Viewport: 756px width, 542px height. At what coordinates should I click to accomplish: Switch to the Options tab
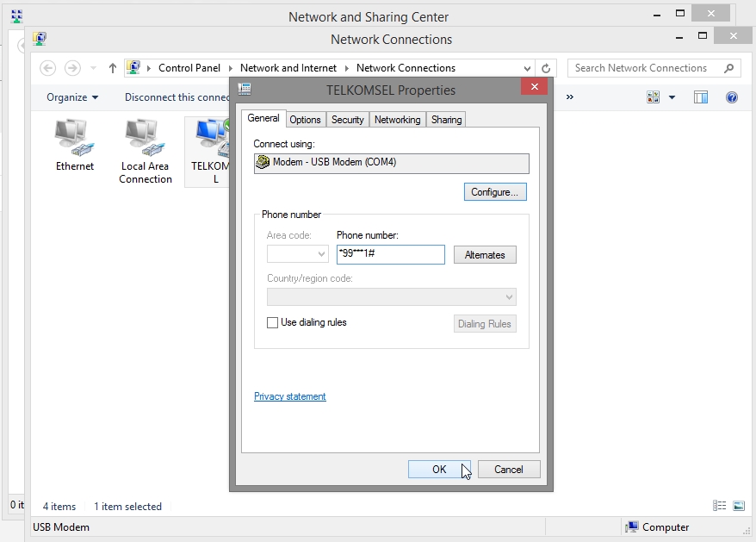pos(305,120)
